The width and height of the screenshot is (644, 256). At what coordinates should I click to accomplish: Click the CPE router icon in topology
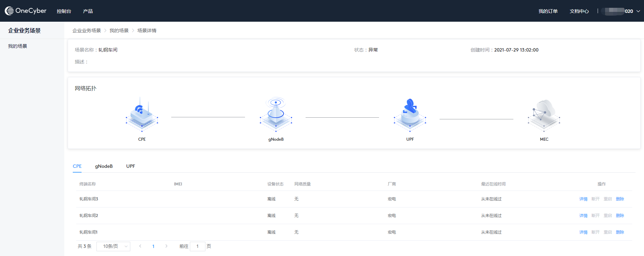[x=142, y=115]
